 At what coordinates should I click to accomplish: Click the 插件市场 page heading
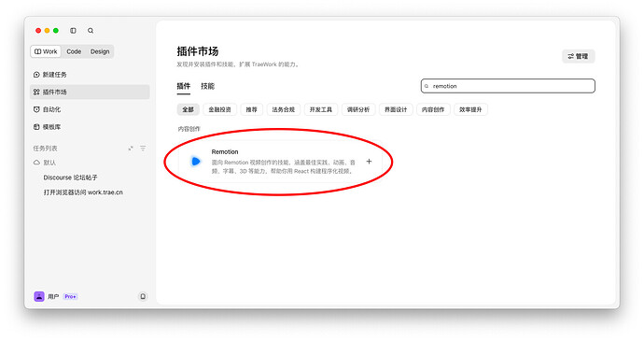tap(198, 51)
